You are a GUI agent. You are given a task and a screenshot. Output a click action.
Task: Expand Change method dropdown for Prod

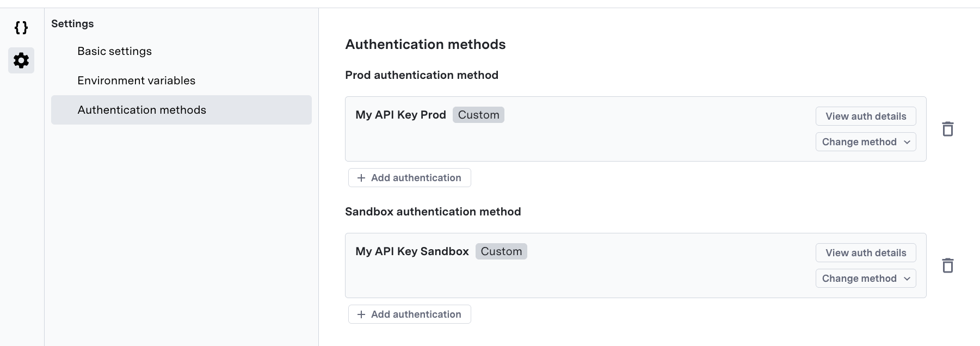click(865, 142)
